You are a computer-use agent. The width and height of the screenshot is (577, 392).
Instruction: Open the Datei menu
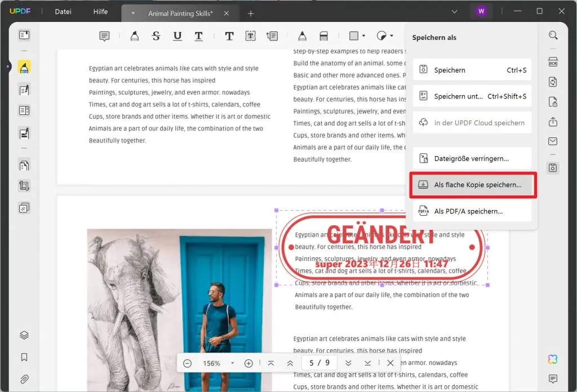coord(62,11)
